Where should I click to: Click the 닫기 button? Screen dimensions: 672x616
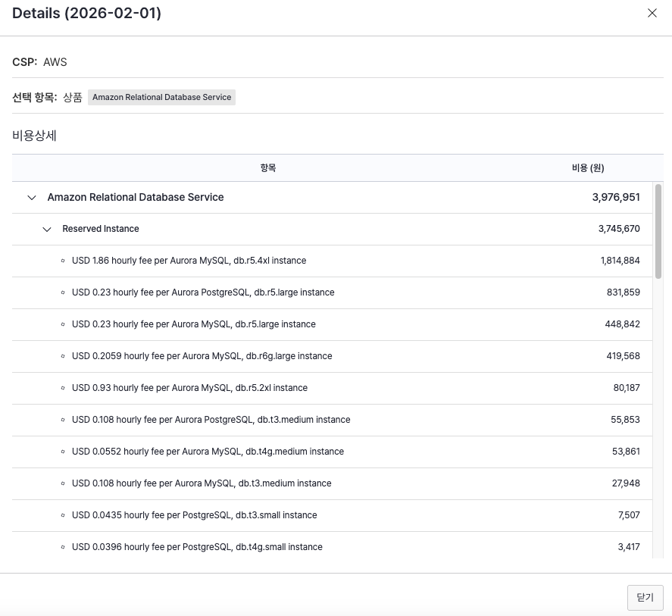pyautogui.click(x=645, y=597)
